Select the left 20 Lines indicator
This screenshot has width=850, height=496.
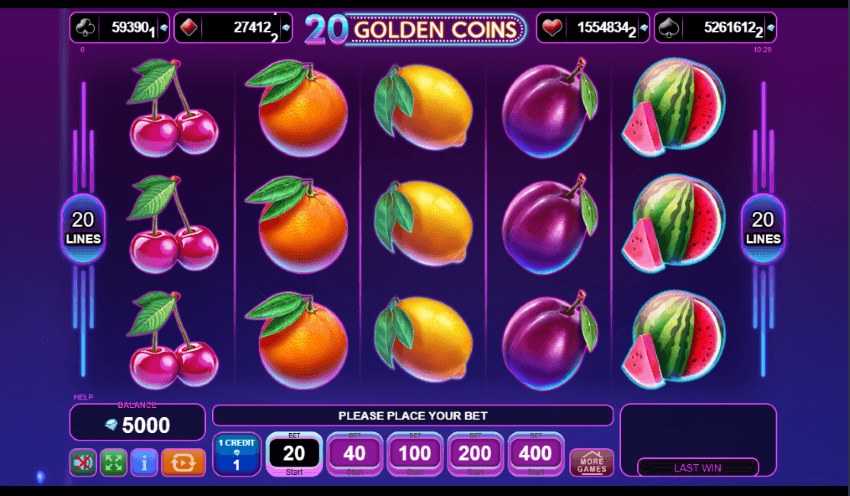[x=83, y=228]
